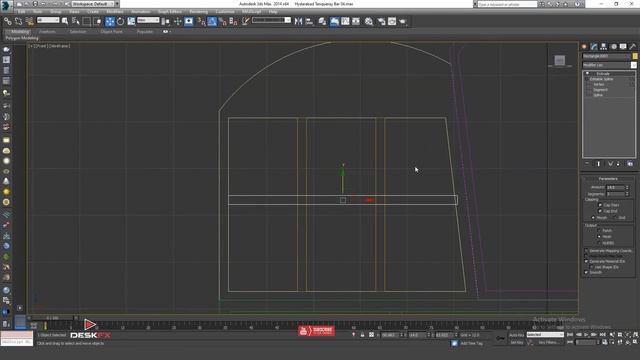The width and height of the screenshot is (640, 360).
Task: Click the Configure Modifier Sets icon
Action: tap(630, 164)
